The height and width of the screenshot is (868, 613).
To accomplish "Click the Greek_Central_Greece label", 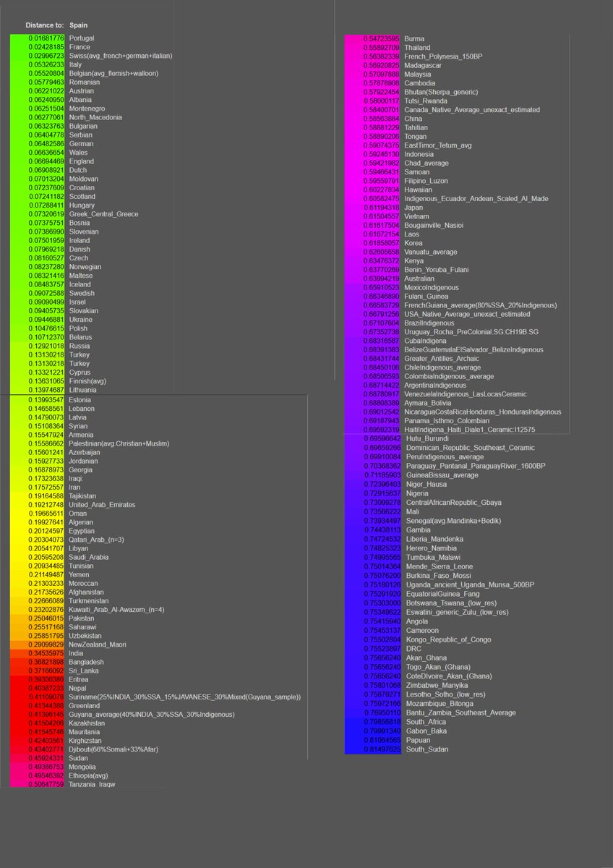I will coord(103,214).
